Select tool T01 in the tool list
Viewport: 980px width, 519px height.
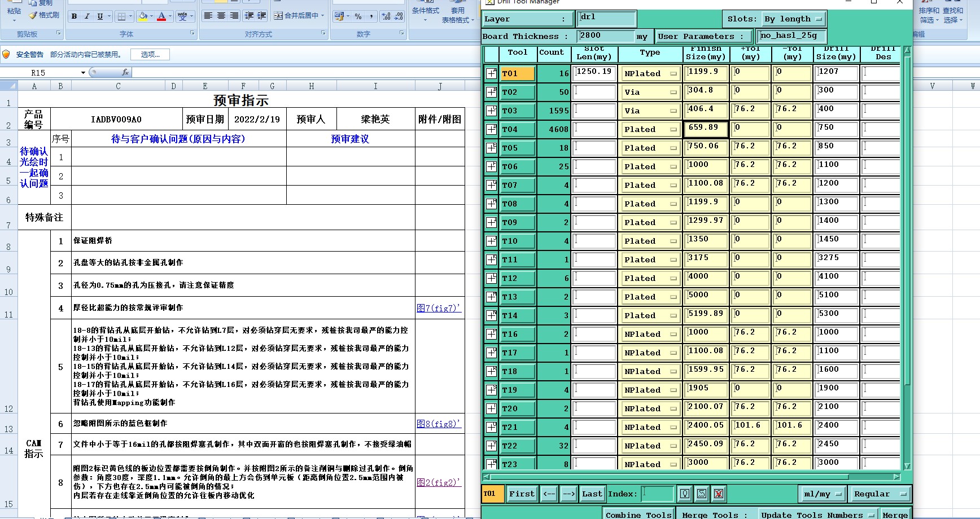[518, 73]
